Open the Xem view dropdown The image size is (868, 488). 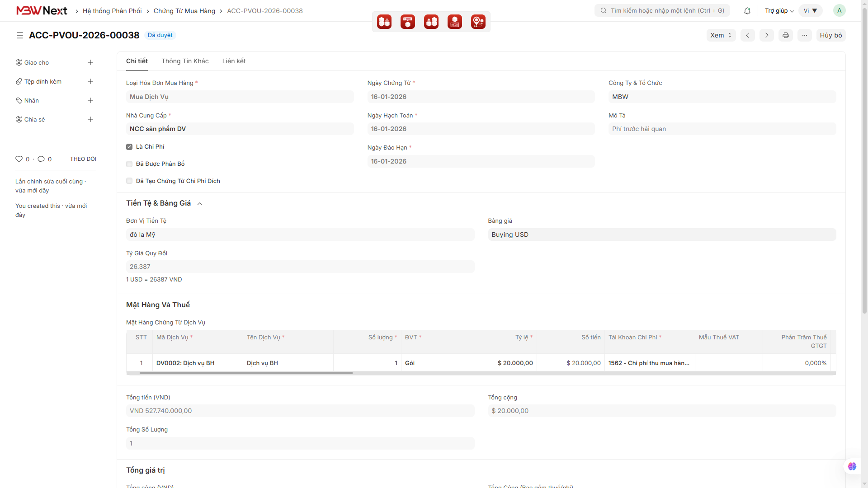tap(721, 35)
